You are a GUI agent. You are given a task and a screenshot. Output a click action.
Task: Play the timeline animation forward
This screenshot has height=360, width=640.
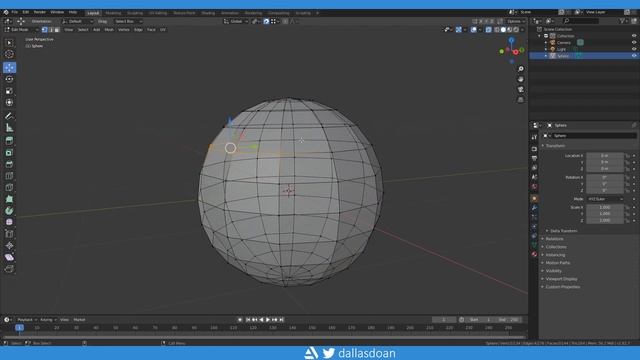[x=268, y=320]
